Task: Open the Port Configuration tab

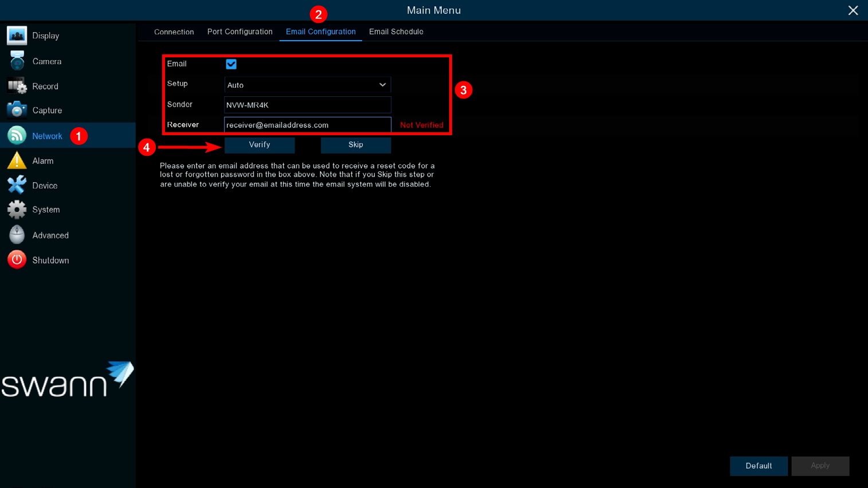Action: pos(239,32)
